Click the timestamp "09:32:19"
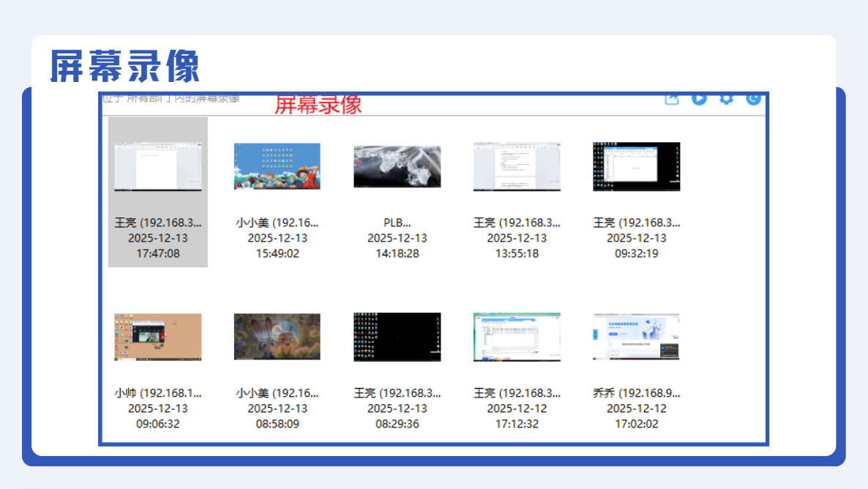The image size is (868, 489). pyautogui.click(x=636, y=253)
